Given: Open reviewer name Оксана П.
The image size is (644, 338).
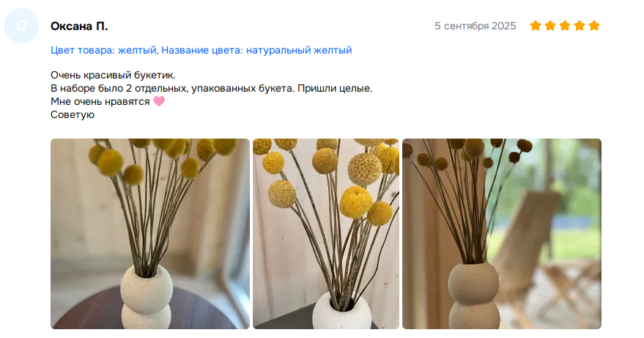Looking at the screenshot, I should [x=79, y=26].
